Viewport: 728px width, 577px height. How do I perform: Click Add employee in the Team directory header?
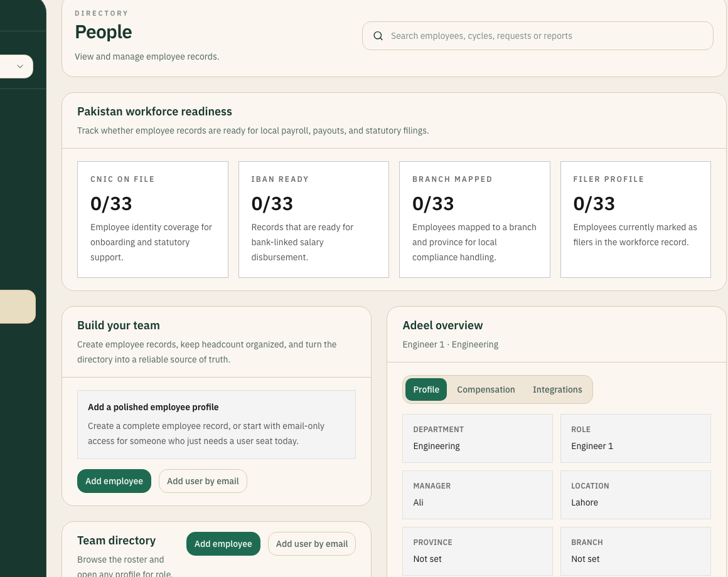pos(223,544)
